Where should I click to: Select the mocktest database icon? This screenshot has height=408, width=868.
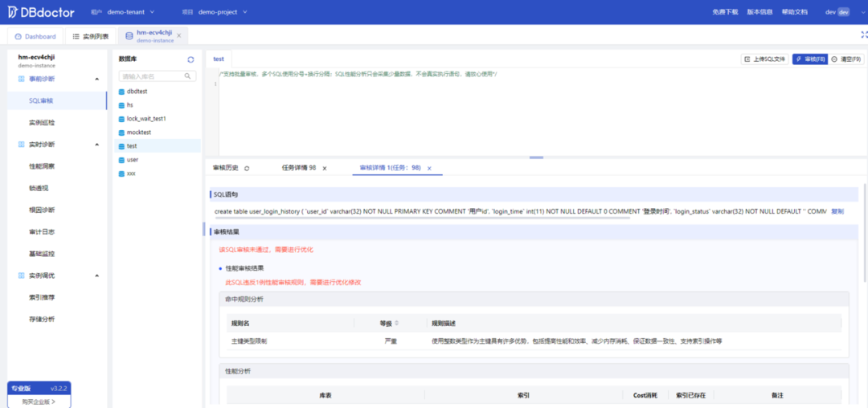[122, 133]
